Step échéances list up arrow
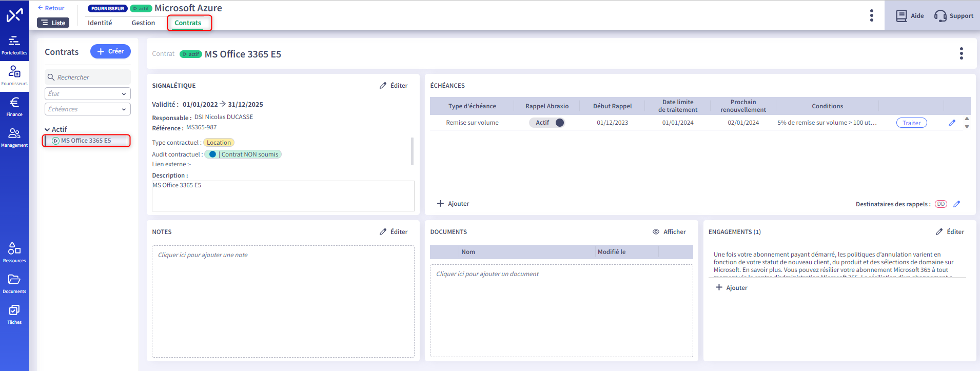 (967, 119)
